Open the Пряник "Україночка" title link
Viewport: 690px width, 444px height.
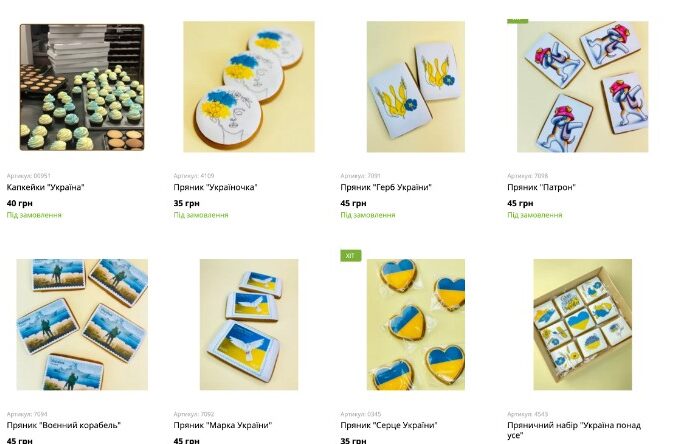[x=215, y=187]
